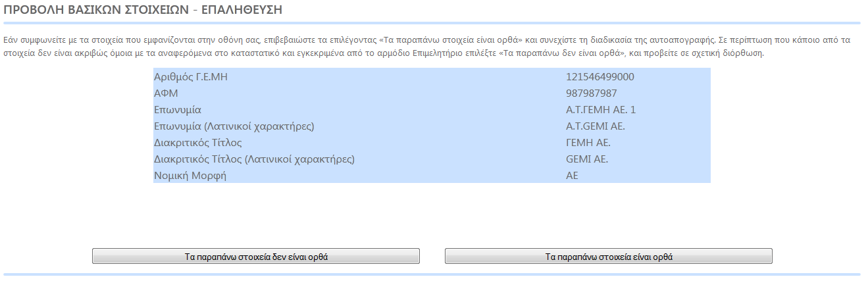Click 'Επωνυμία (Λατινικοί χαρακτήρες)' label
Viewport: 868px width, 281px height.
click(x=234, y=126)
